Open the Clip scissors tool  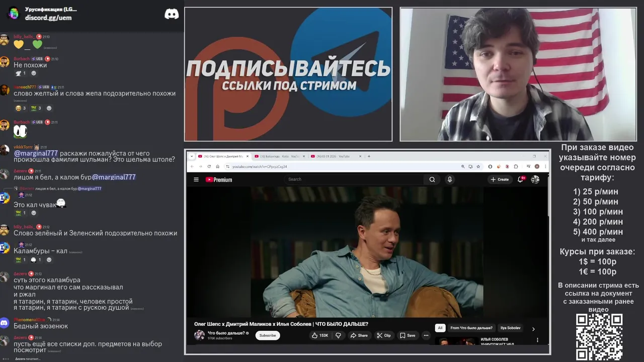pos(383,335)
